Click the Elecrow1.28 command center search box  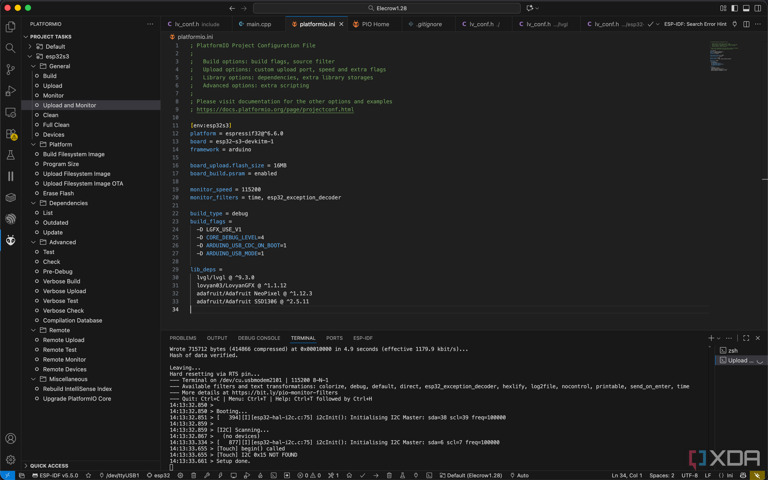pos(386,8)
